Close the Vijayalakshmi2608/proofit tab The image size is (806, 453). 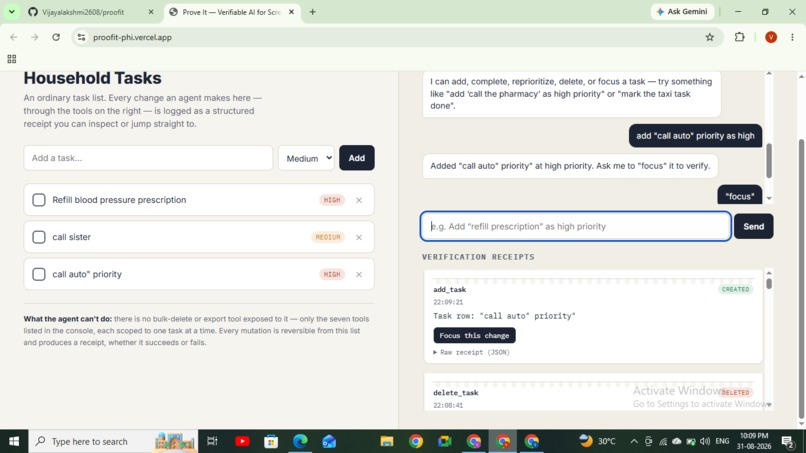tap(151, 12)
